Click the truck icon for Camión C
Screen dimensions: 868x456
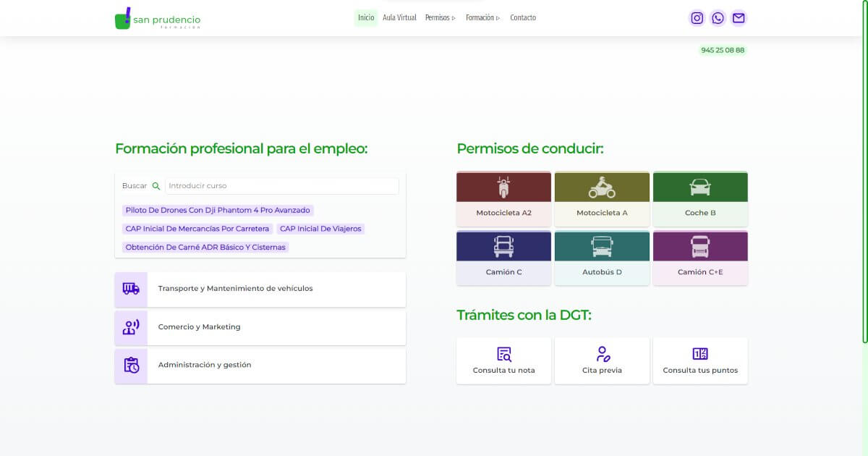coord(504,247)
